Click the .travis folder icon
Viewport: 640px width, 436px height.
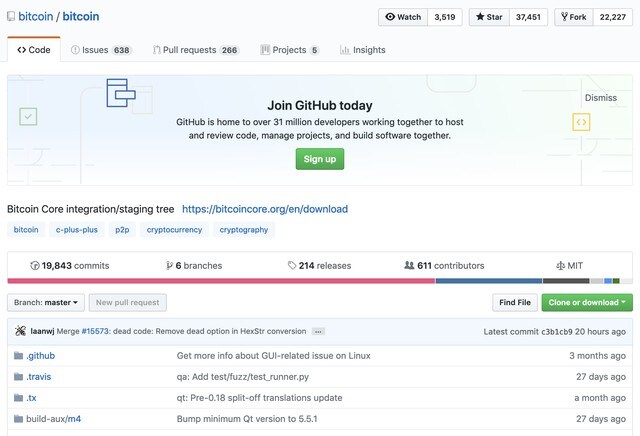(18, 376)
